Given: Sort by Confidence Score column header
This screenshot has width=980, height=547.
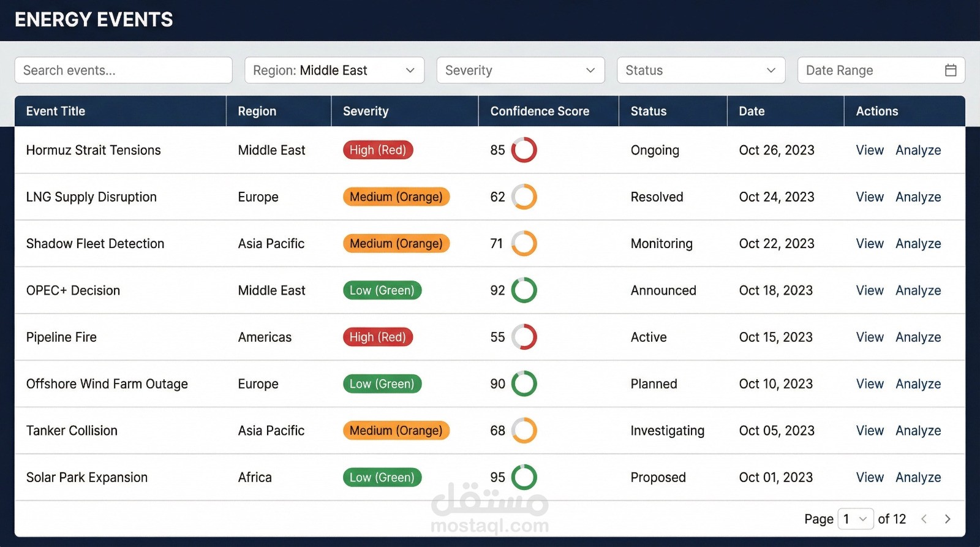Looking at the screenshot, I should pyautogui.click(x=540, y=111).
